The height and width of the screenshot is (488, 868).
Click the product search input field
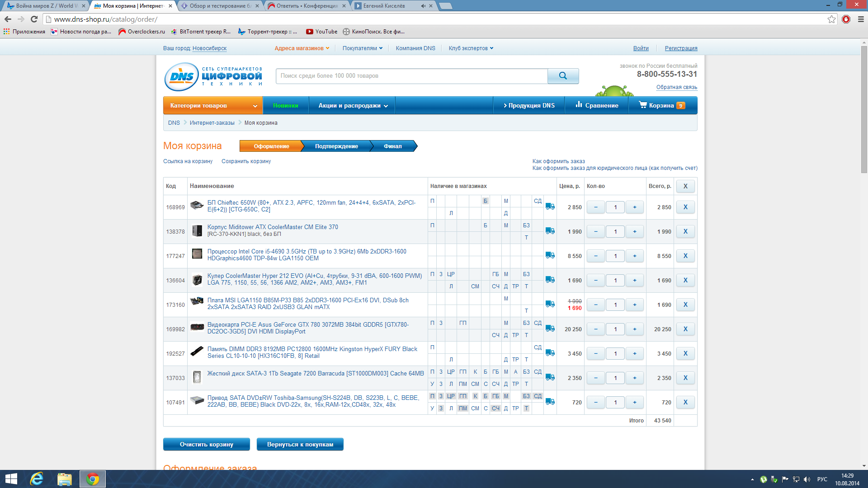(x=411, y=76)
